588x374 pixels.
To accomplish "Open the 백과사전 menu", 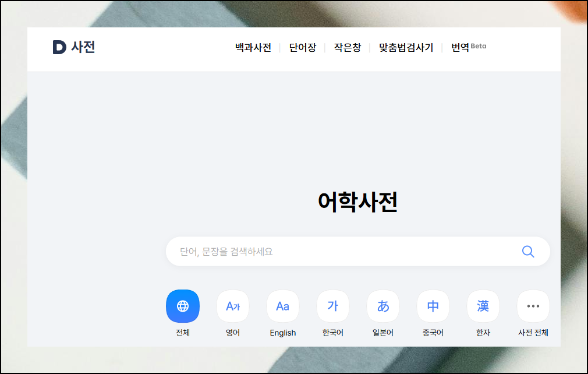I will click(x=253, y=48).
